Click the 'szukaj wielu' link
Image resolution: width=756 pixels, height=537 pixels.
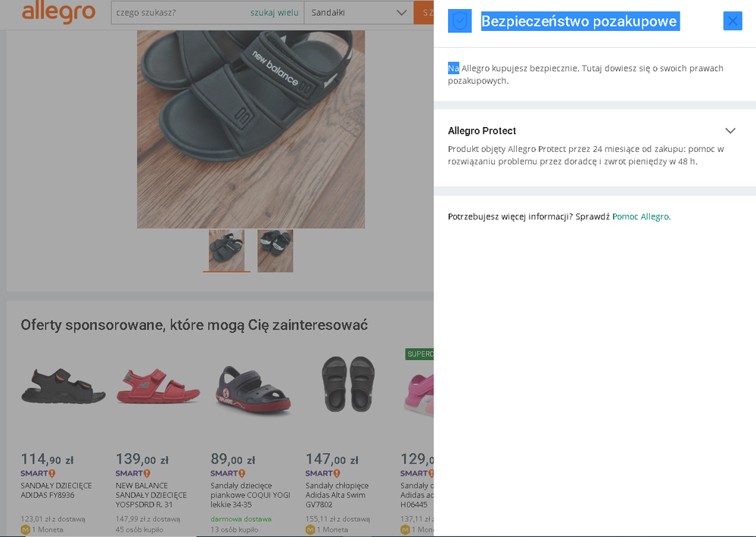[x=275, y=13]
